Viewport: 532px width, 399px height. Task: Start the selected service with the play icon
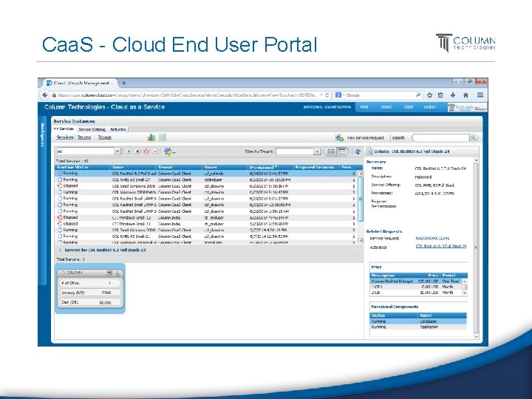(x=129, y=151)
